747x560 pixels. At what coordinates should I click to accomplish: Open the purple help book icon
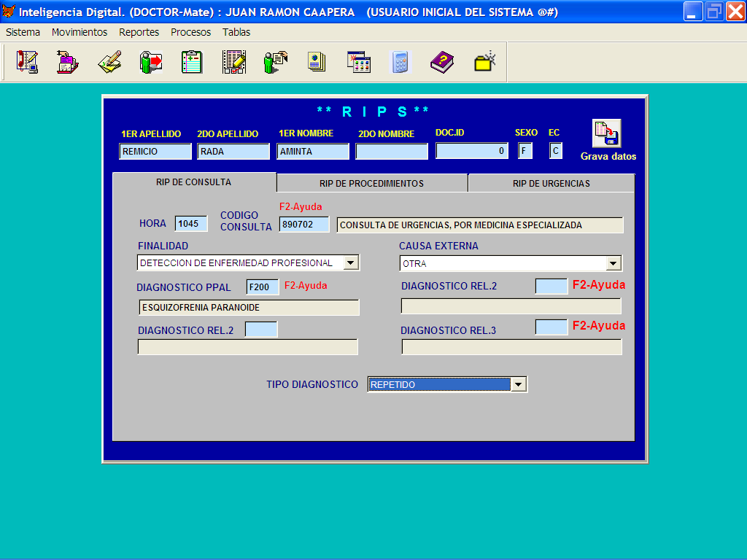[x=441, y=62]
